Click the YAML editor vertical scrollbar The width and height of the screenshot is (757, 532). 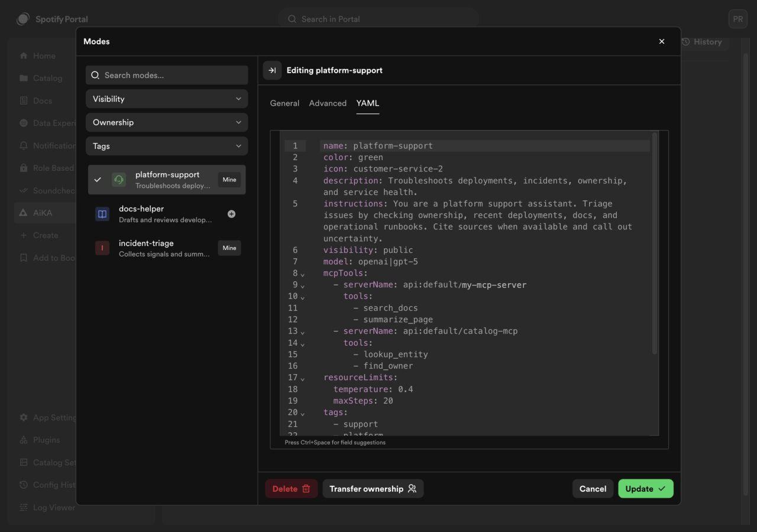click(654, 244)
